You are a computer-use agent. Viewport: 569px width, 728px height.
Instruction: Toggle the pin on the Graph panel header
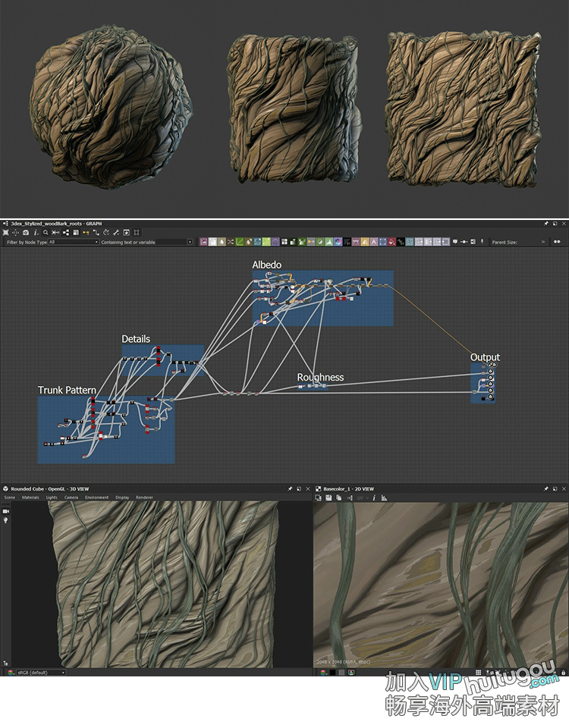pos(545,224)
